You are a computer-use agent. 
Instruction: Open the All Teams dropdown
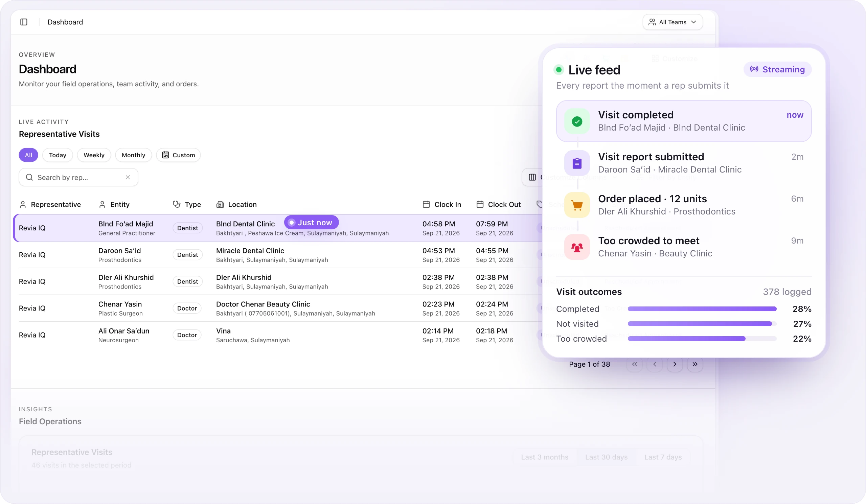coord(673,22)
